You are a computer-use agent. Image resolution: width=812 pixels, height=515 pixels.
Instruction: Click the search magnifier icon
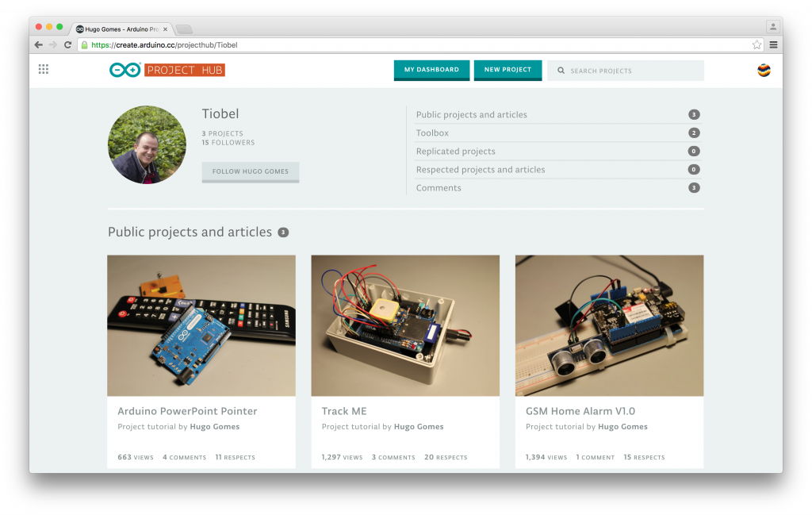click(561, 71)
